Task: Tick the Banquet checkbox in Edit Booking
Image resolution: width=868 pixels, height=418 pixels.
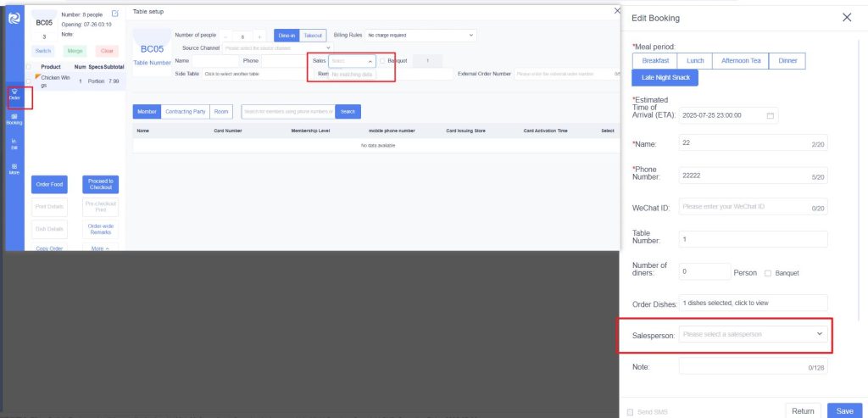Action: [x=768, y=273]
